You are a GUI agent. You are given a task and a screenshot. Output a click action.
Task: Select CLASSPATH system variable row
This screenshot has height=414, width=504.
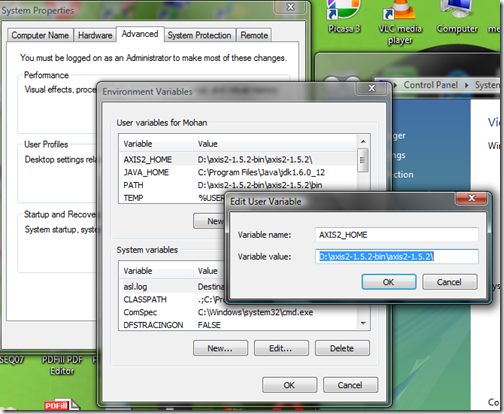tap(173, 299)
